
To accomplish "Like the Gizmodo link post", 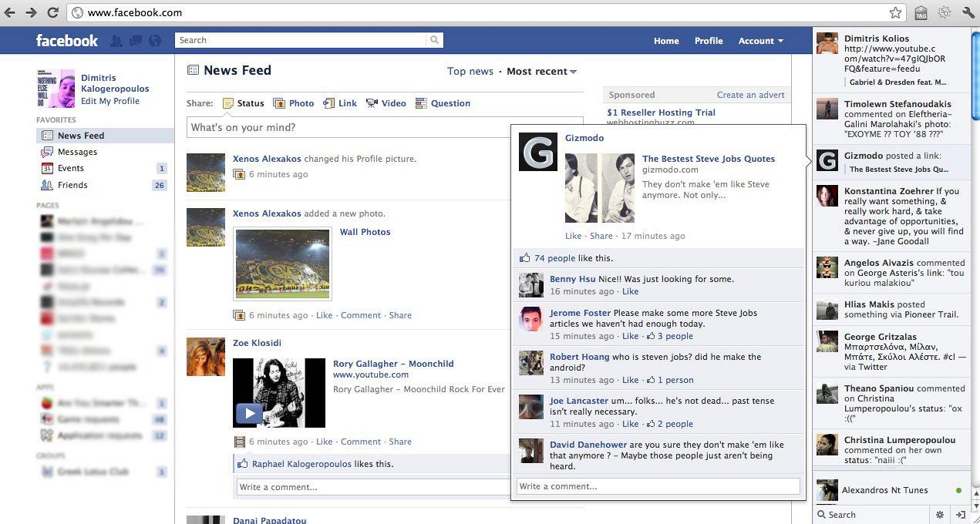I will pos(573,236).
